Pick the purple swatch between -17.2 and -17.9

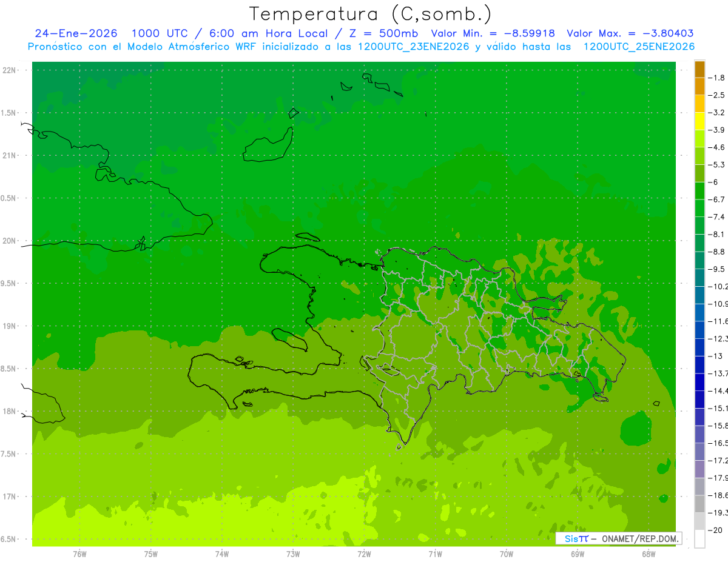(699, 469)
